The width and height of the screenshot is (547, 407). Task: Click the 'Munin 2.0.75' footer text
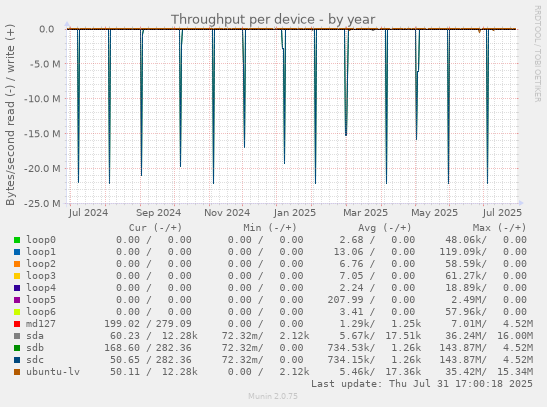[273, 396]
